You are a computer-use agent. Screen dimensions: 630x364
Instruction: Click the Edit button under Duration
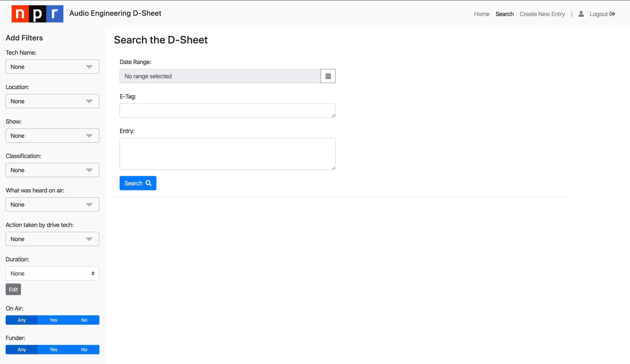(13, 289)
